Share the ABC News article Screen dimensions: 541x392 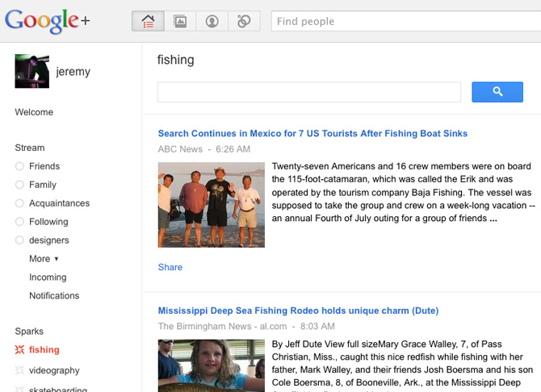tap(170, 267)
